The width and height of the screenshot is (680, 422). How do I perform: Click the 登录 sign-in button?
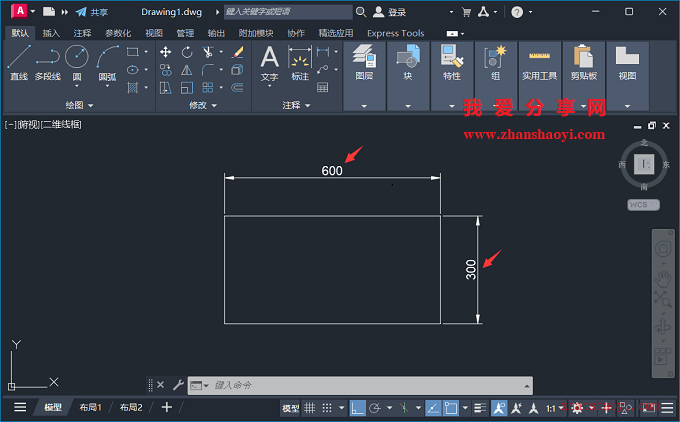click(x=390, y=12)
